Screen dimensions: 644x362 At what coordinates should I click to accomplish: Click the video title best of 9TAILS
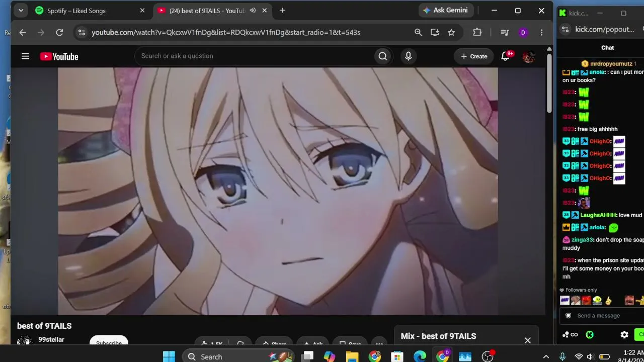pos(44,326)
